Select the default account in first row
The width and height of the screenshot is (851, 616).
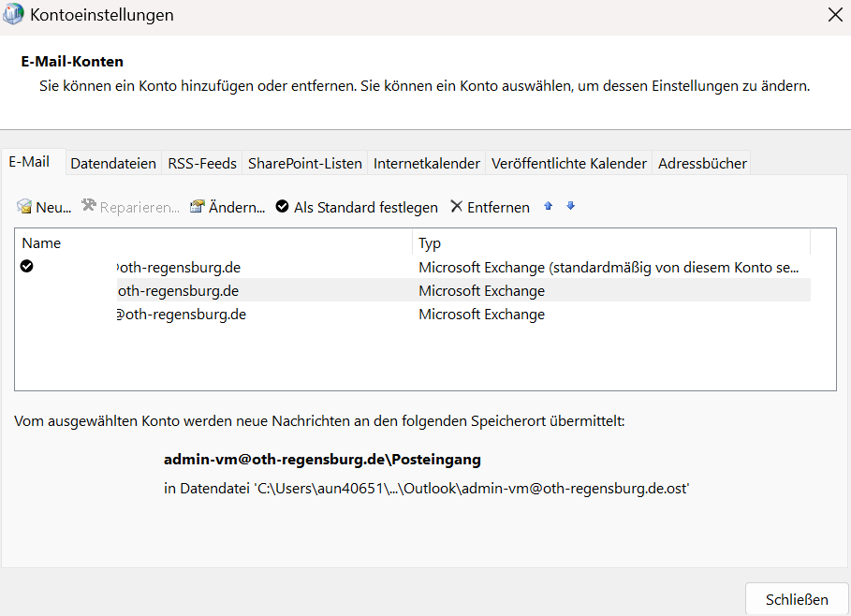pos(178,267)
